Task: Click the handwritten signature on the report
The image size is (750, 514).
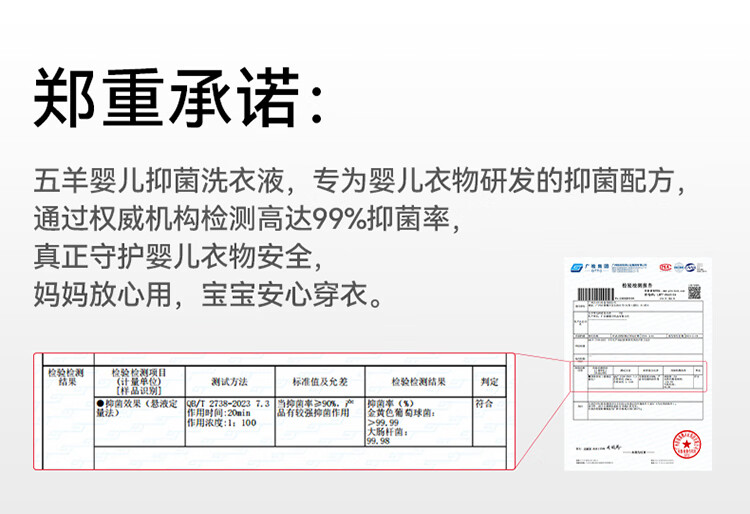Action: pos(614,448)
